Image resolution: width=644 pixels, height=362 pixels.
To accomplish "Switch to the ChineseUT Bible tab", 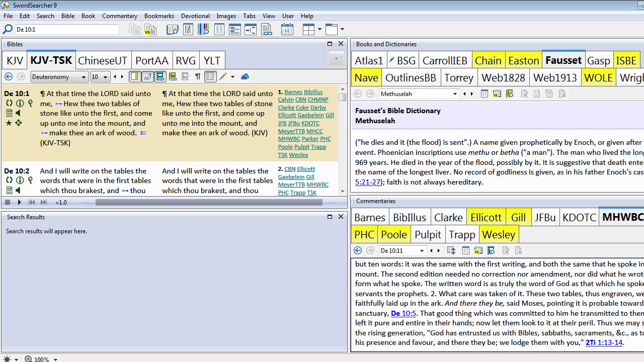I will click(103, 61).
